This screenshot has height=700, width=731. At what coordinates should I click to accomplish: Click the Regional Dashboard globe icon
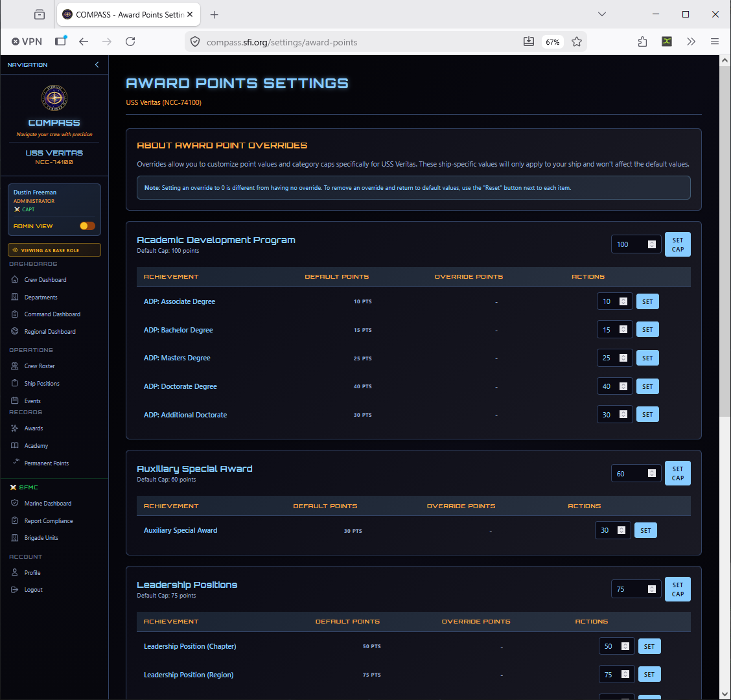click(14, 332)
